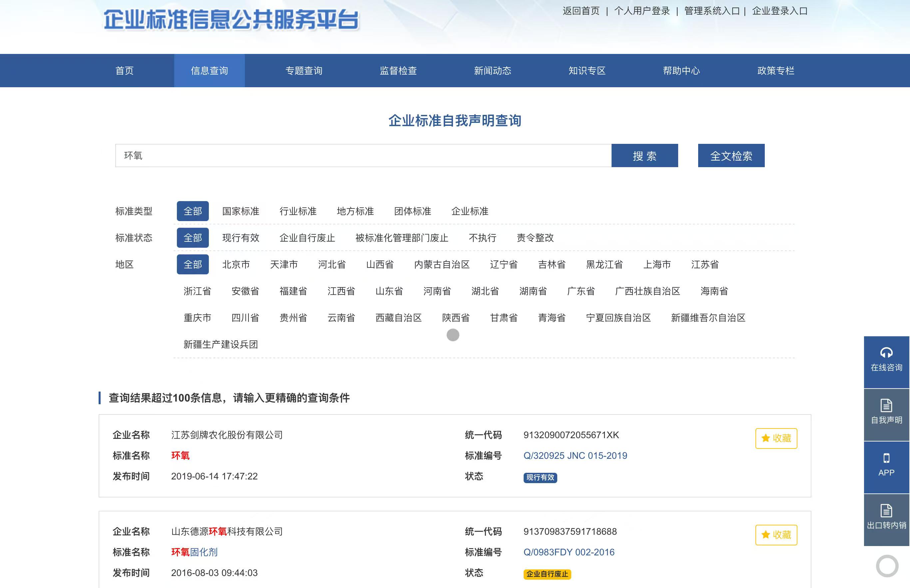
Task: Click the 收藏 star for 山东德源环氧科技
Action: tap(776, 535)
